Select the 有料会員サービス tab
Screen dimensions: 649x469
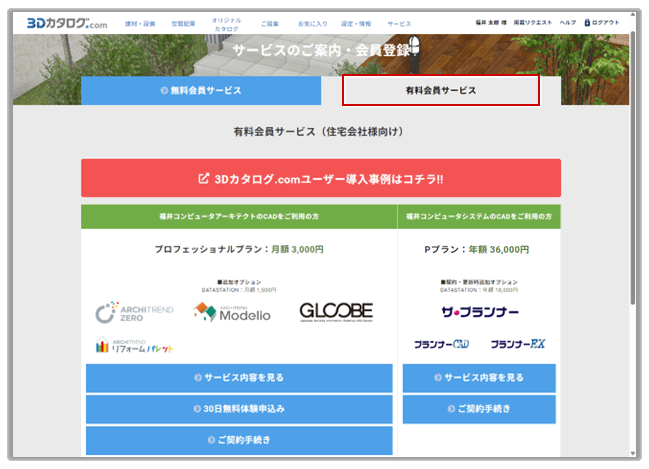pyautogui.click(x=440, y=90)
